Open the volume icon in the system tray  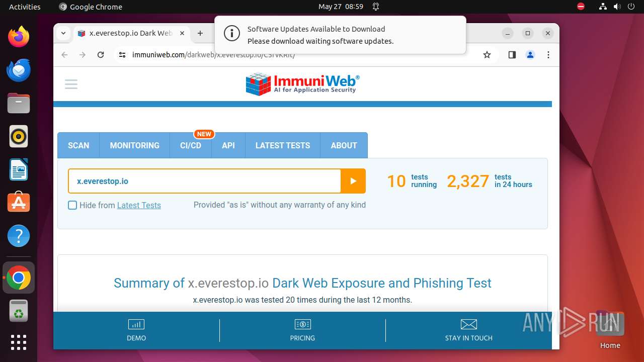[617, 7]
